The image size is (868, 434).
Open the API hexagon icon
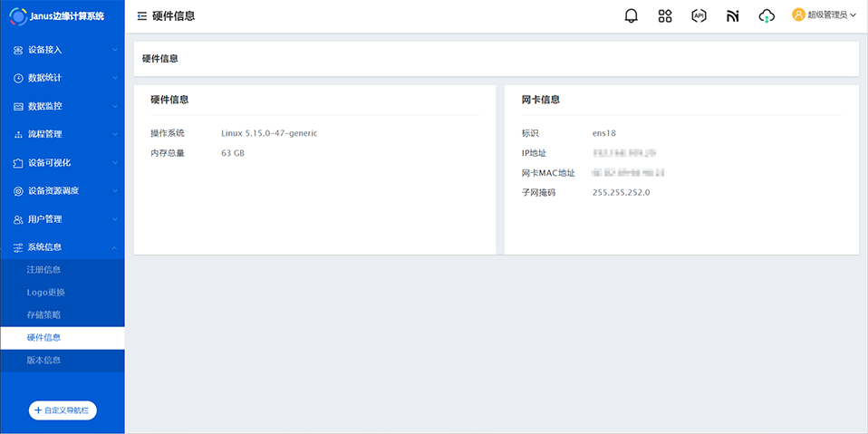pyautogui.click(x=699, y=15)
